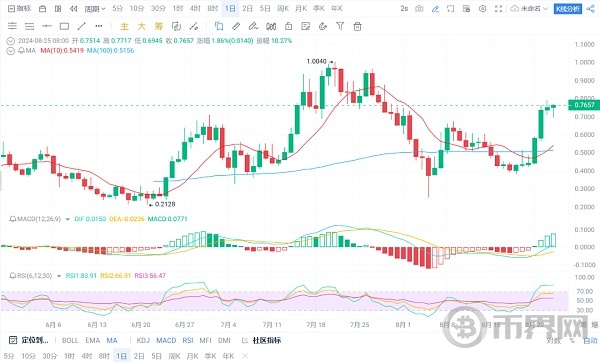Viewport: 600px width, 362px height.
Task: Click the yellow 筹 chip distribution button
Action: 159,26
